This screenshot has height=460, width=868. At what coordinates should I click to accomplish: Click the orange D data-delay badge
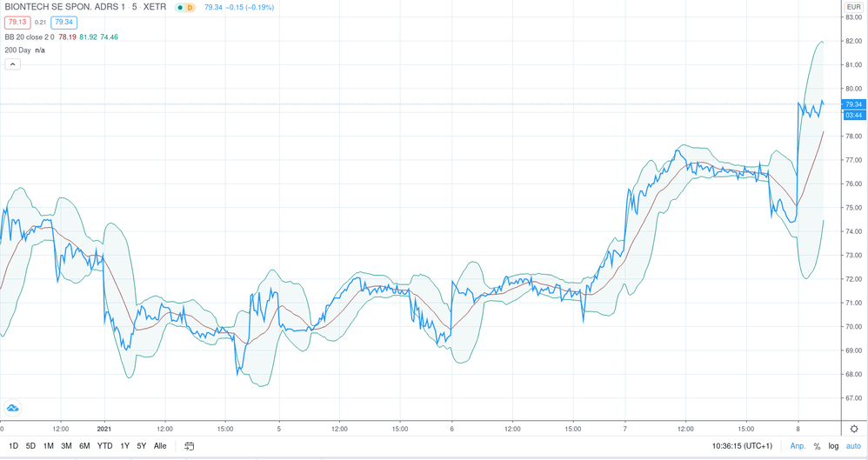coord(190,8)
